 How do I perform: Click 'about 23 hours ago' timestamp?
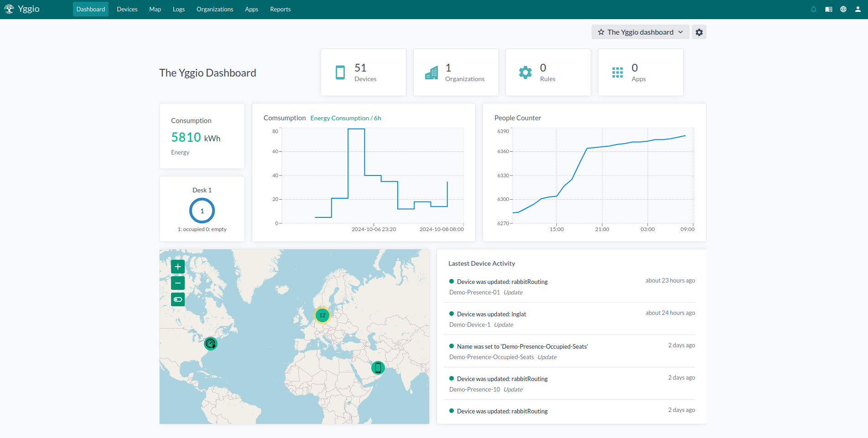pos(670,280)
